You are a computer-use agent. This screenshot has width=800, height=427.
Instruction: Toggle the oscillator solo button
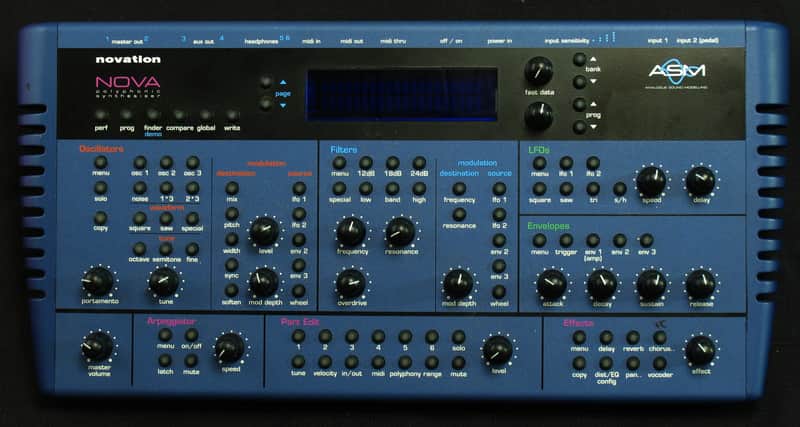tap(101, 188)
